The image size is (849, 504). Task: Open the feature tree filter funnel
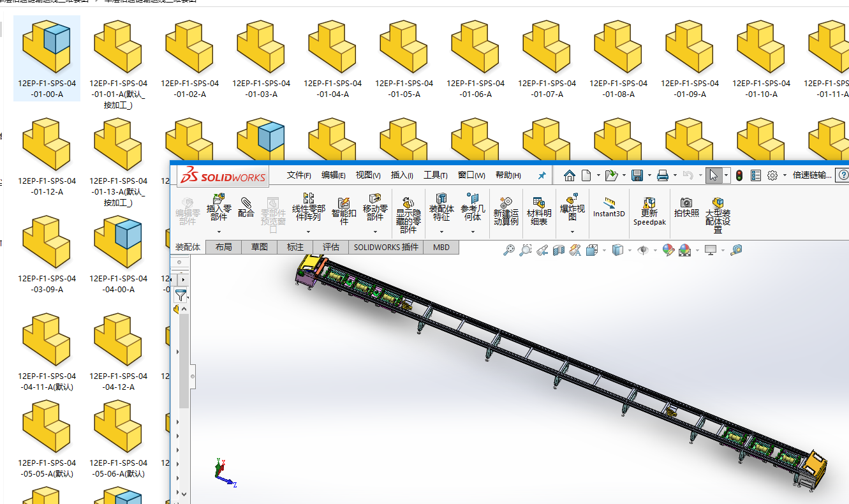coord(181,295)
